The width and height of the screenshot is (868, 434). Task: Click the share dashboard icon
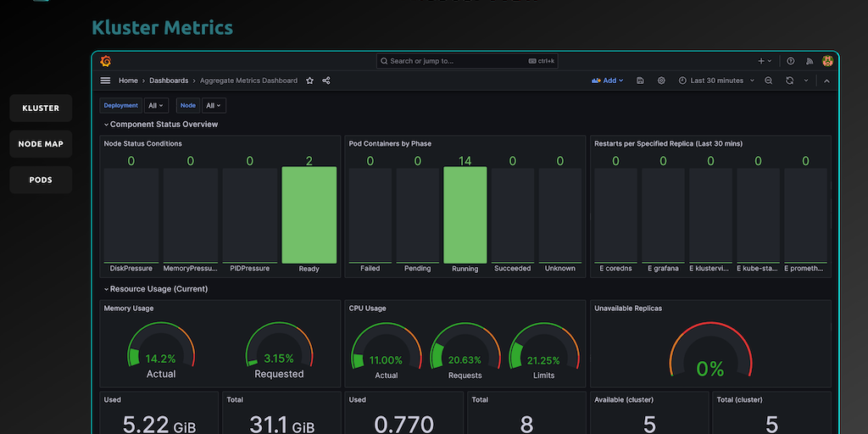pyautogui.click(x=326, y=81)
